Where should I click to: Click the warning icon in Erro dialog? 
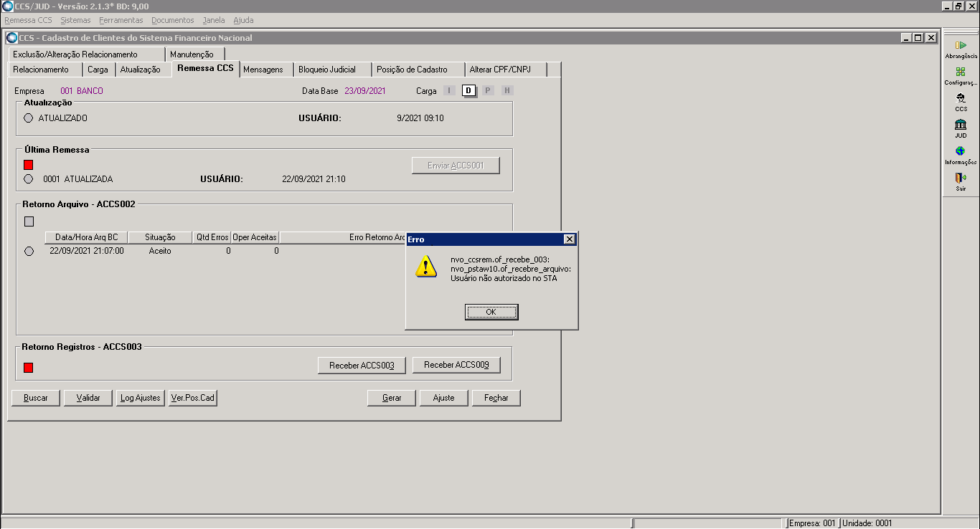click(426, 266)
